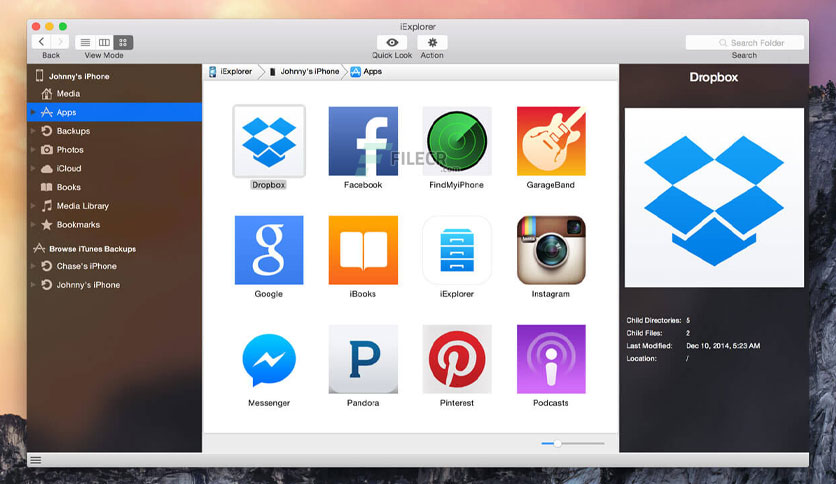
Task: Click the Dropbox title in the info panel
Action: click(713, 77)
